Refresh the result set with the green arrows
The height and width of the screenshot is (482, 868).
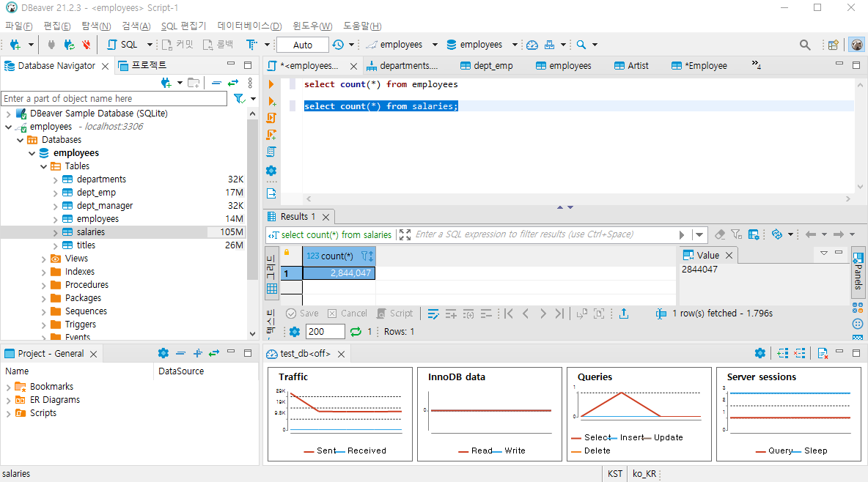[356, 332]
